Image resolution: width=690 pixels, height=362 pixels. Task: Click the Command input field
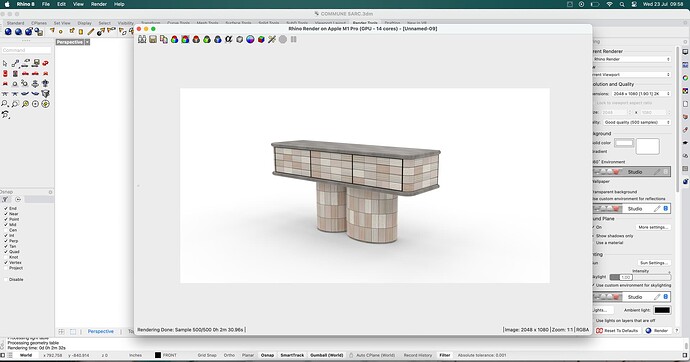(26, 50)
